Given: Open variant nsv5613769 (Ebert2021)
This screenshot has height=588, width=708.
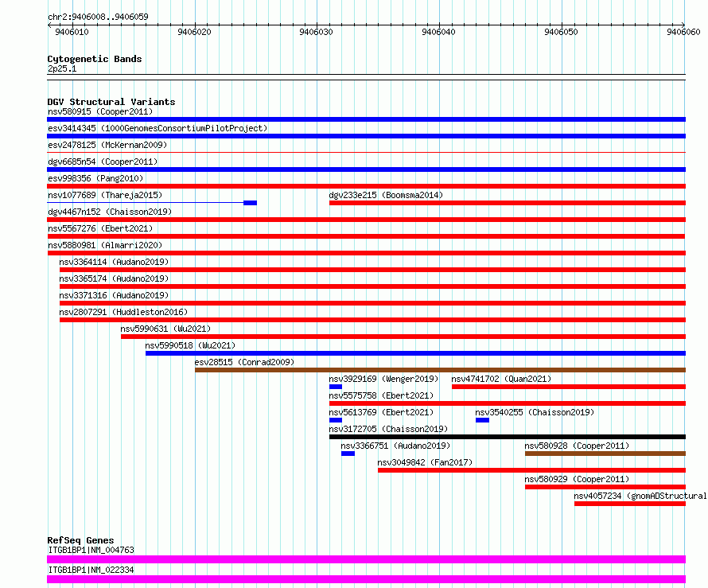Looking at the screenshot, I should (381, 412).
